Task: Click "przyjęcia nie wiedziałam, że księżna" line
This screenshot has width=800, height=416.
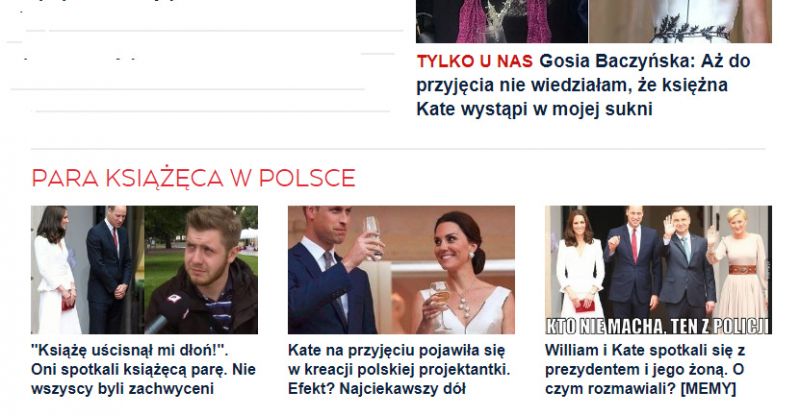Action: tap(572, 85)
